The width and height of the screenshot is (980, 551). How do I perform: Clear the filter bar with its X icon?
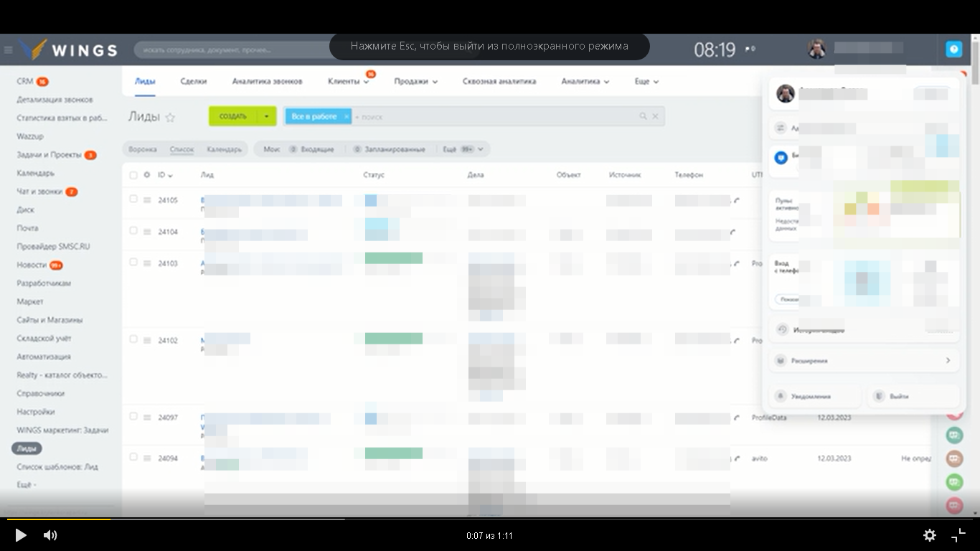(x=655, y=116)
